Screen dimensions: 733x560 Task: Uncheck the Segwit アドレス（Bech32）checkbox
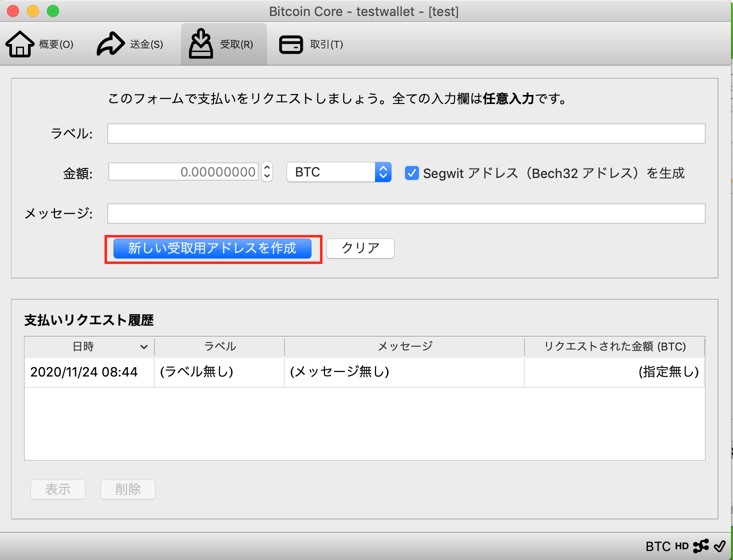411,172
